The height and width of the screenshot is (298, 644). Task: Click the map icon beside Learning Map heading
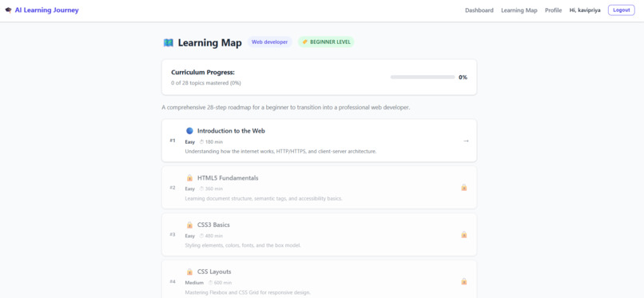[x=169, y=42]
